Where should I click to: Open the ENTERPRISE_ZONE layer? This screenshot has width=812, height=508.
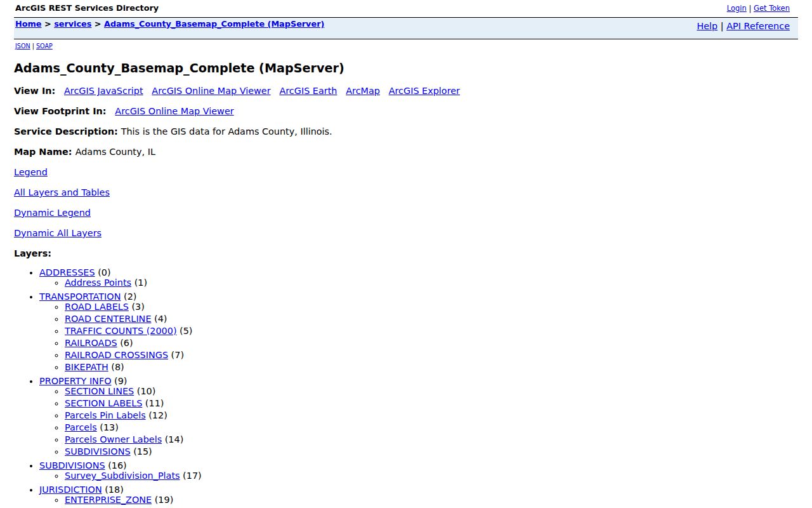[108, 500]
